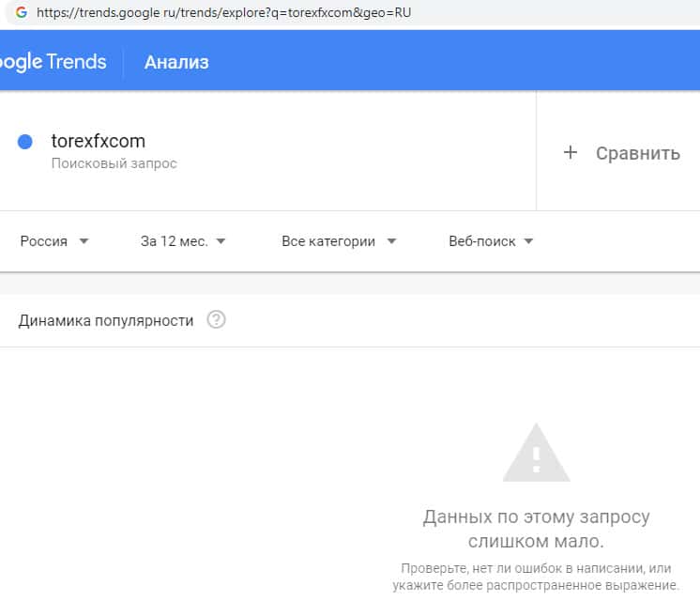Click the warning triangle icon

pos(536,454)
